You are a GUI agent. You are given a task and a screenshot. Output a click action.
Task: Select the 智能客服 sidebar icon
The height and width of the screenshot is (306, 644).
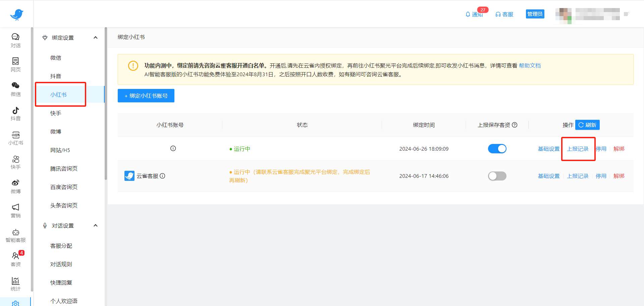(15, 235)
